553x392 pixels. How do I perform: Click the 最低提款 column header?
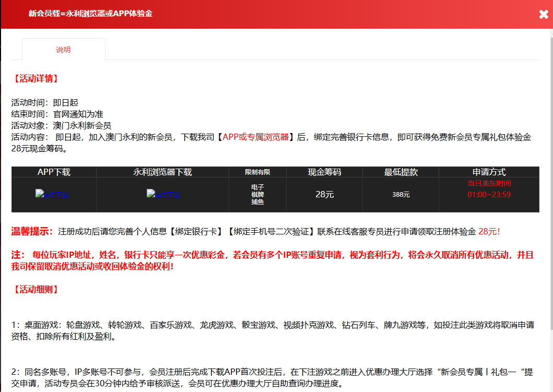[x=401, y=172]
